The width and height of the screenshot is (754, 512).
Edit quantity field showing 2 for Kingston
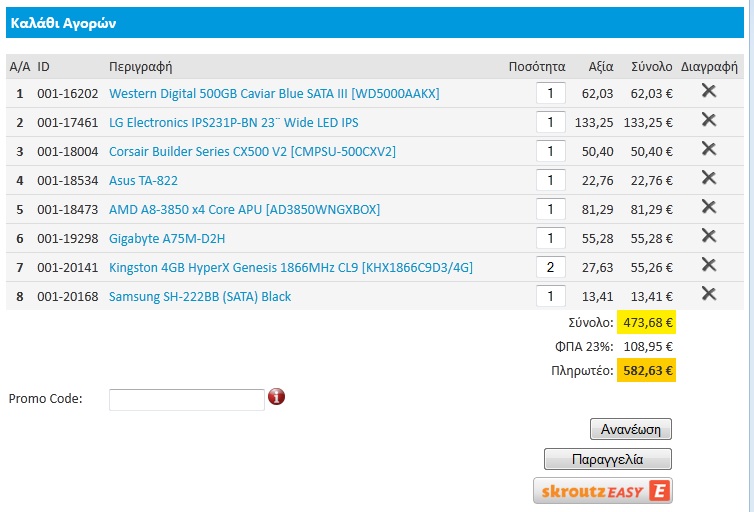pyautogui.click(x=551, y=267)
